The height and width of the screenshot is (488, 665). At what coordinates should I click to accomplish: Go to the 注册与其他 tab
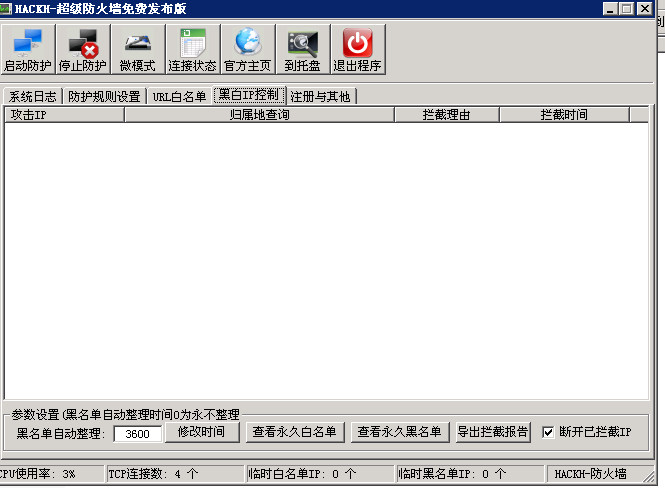coord(321,96)
